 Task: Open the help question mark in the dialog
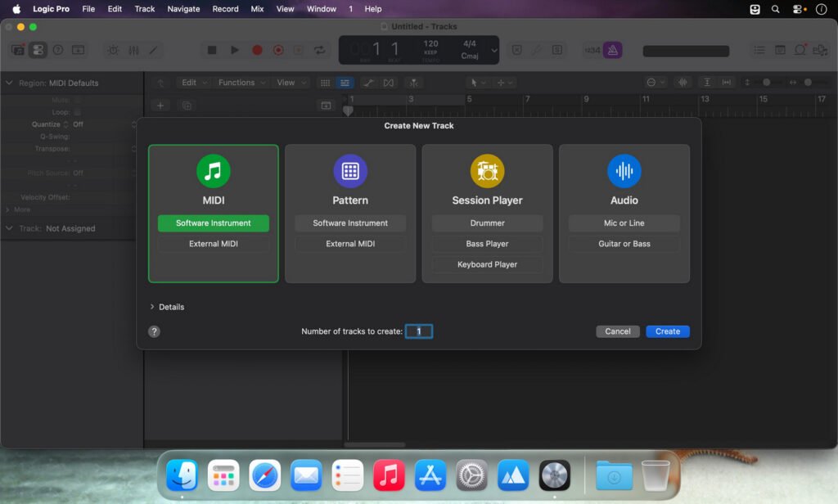coord(154,331)
